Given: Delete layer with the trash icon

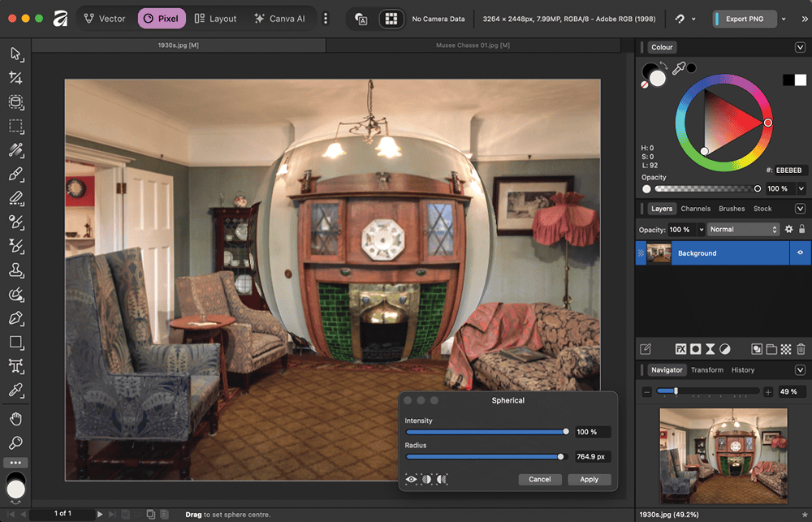Looking at the screenshot, I should click(801, 349).
